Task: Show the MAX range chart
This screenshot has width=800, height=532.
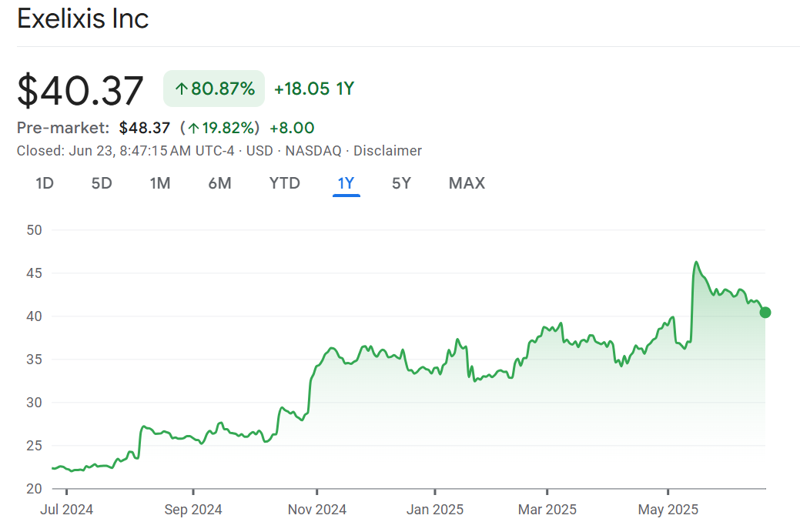Action: (467, 183)
